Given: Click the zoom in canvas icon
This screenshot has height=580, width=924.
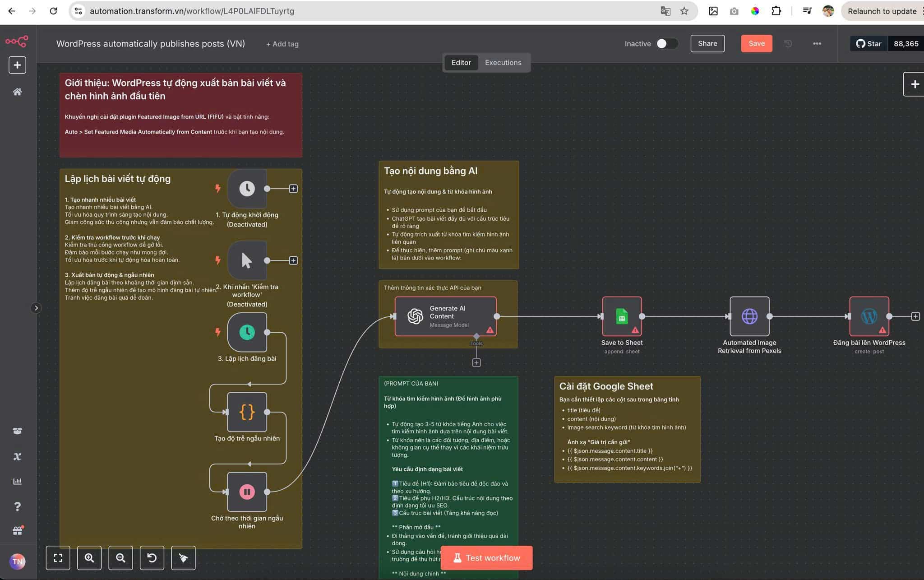Looking at the screenshot, I should click(x=89, y=558).
